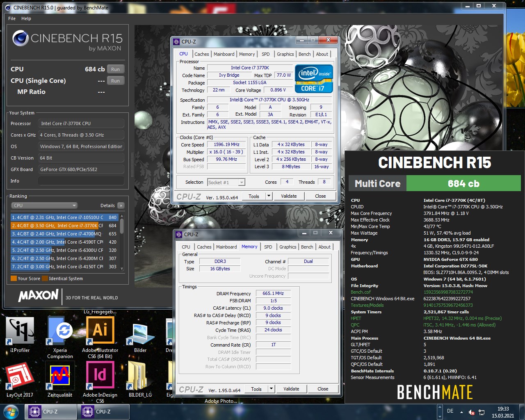Click the Intel Core i7 logo in CPU-Z
Viewport: 525px width, 420px height.
(314, 78)
